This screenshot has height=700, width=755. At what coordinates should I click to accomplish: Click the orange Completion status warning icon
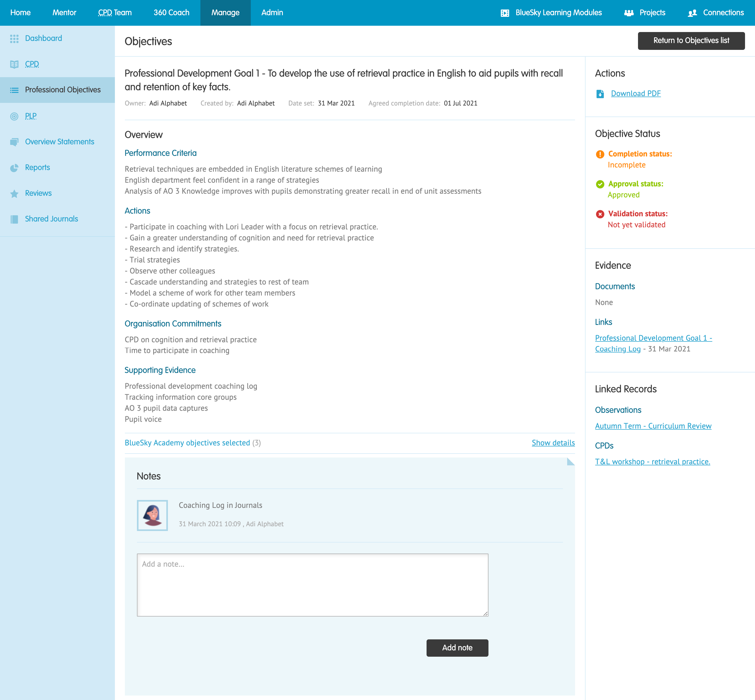click(600, 154)
